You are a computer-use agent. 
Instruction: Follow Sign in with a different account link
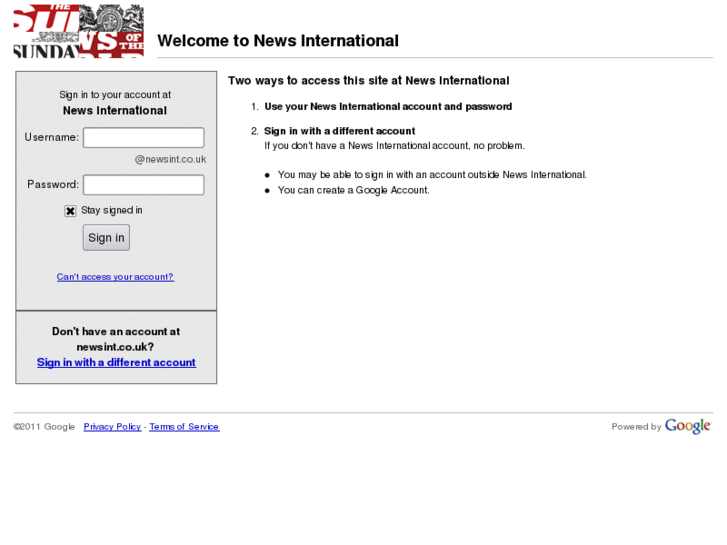(x=116, y=362)
